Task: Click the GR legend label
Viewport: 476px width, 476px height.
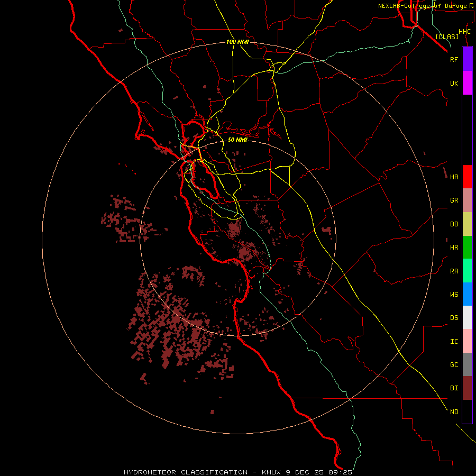Action: click(x=454, y=200)
